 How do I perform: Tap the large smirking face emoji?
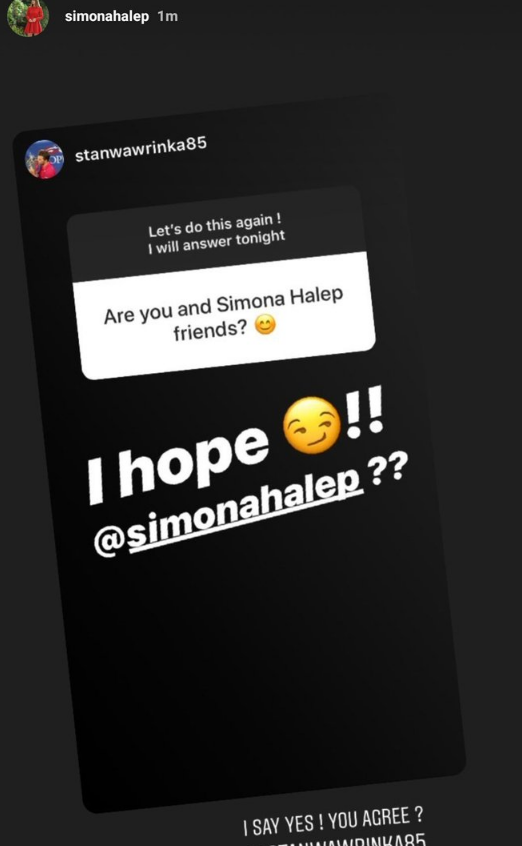pyautogui.click(x=312, y=425)
